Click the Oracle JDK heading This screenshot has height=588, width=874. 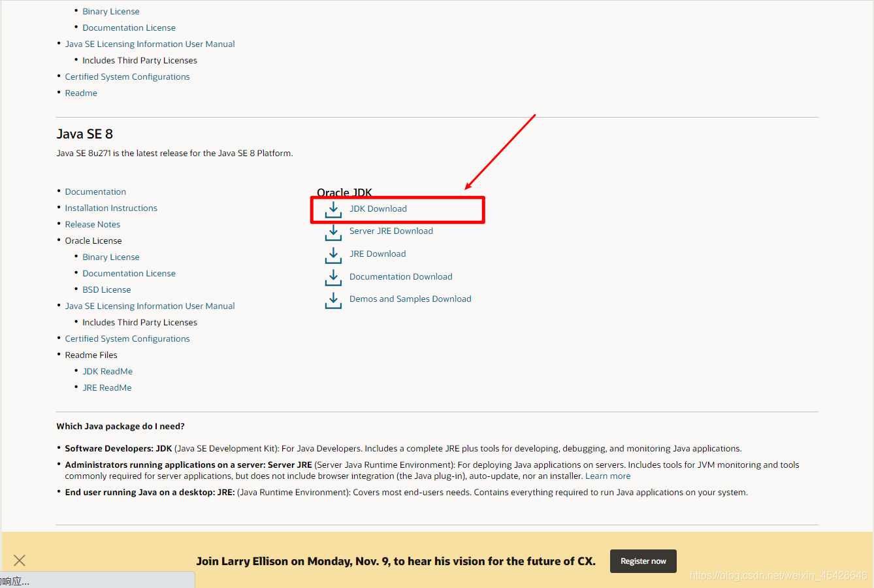pos(344,192)
